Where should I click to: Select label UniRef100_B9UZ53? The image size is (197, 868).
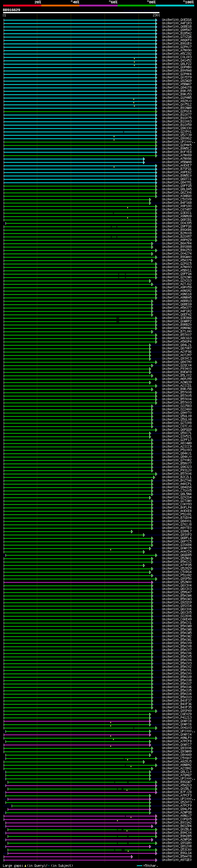176,250
